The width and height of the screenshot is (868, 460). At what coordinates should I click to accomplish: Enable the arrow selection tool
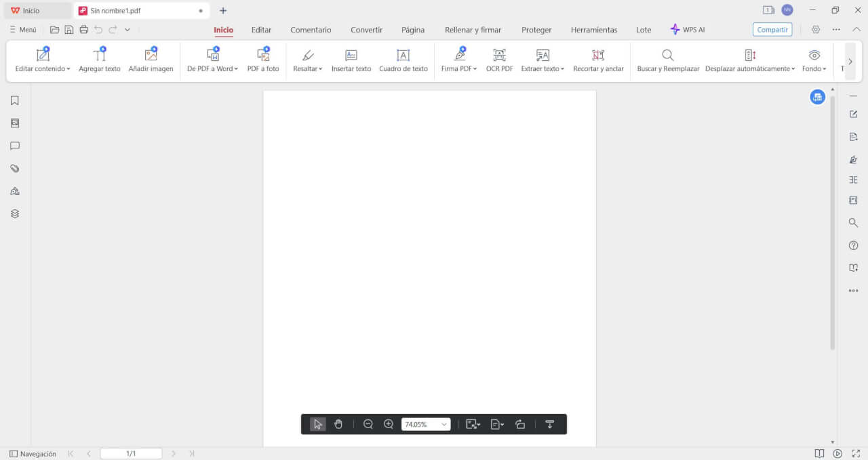318,424
